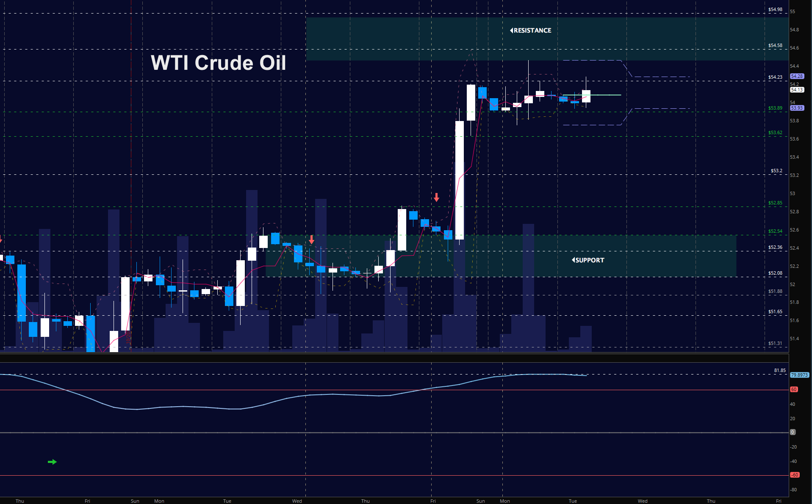Click the 53.4 tick on price axis
This screenshot has width=812, height=504.
tap(794, 157)
